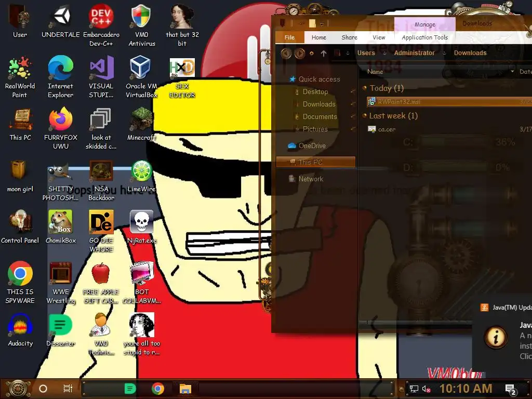The height and width of the screenshot is (399, 532).
Task: Select the 'that but 32 bit' icon
Action: click(x=182, y=25)
